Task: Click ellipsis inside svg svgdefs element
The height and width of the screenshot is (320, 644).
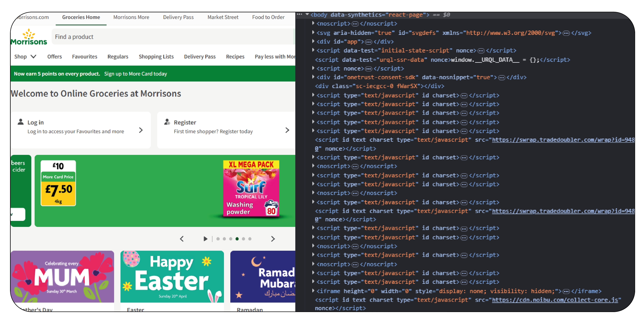Action: click(x=566, y=33)
